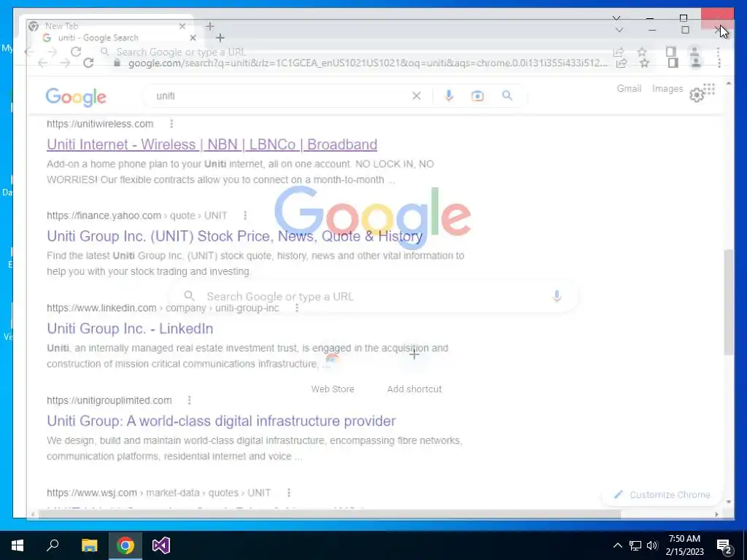Image resolution: width=747 pixels, height=560 pixels.
Task: Focus the address bar showing google.com/search
Action: click(x=368, y=63)
